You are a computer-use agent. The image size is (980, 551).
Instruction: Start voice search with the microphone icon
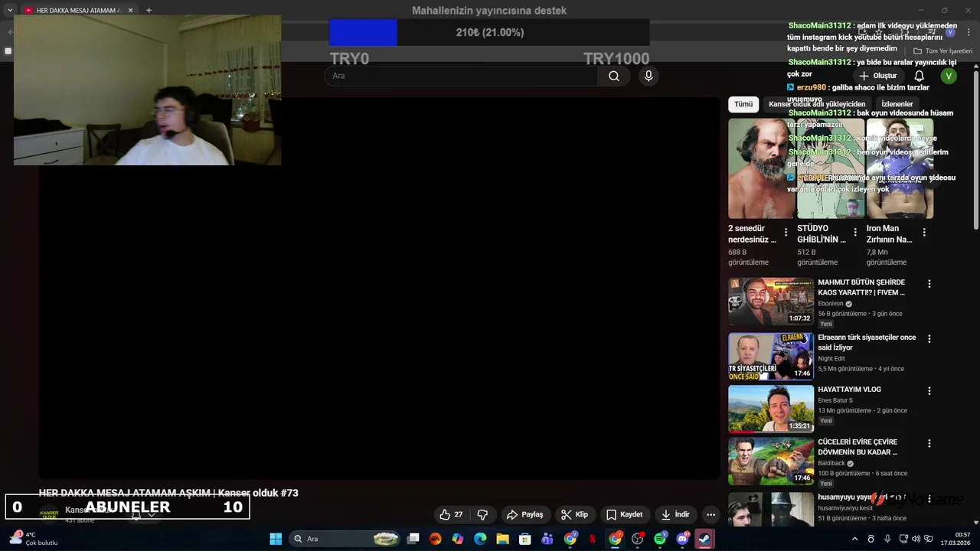click(x=648, y=76)
